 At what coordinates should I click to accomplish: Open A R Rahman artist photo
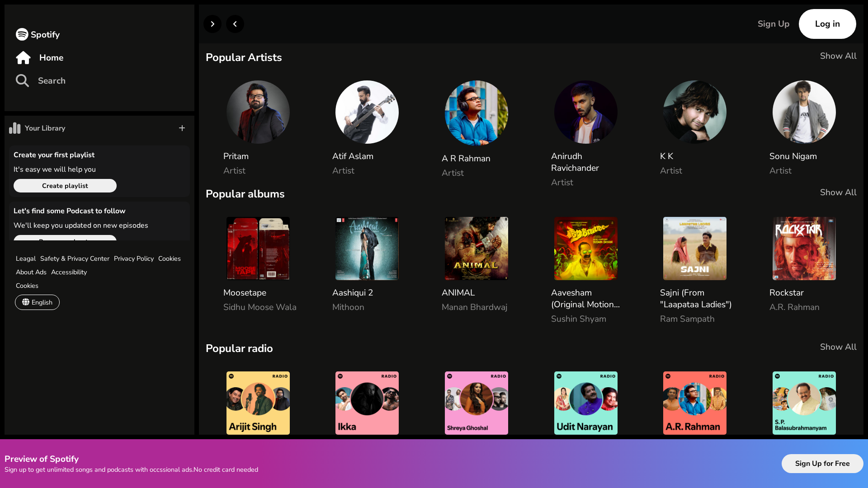coord(476,113)
